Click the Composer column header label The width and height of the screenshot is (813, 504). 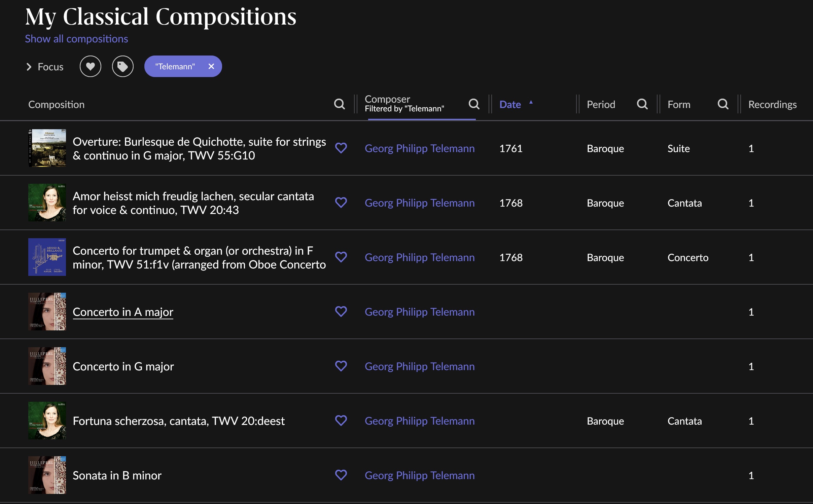(x=387, y=99)
